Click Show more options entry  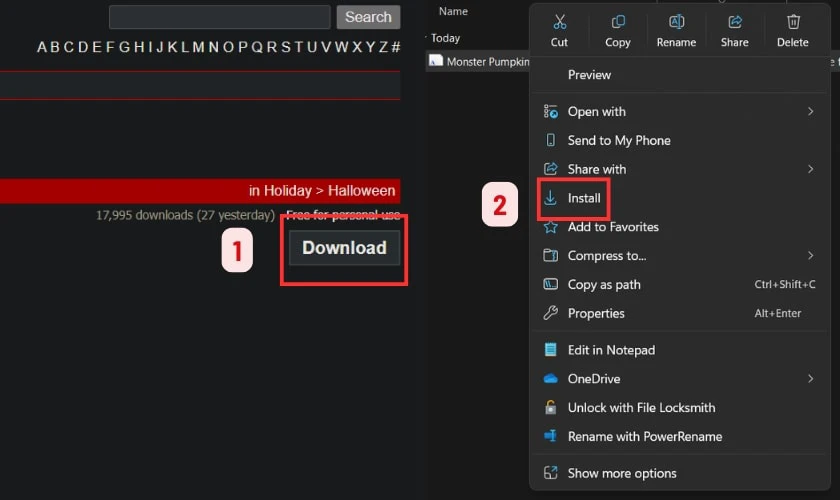pos(622,473)
